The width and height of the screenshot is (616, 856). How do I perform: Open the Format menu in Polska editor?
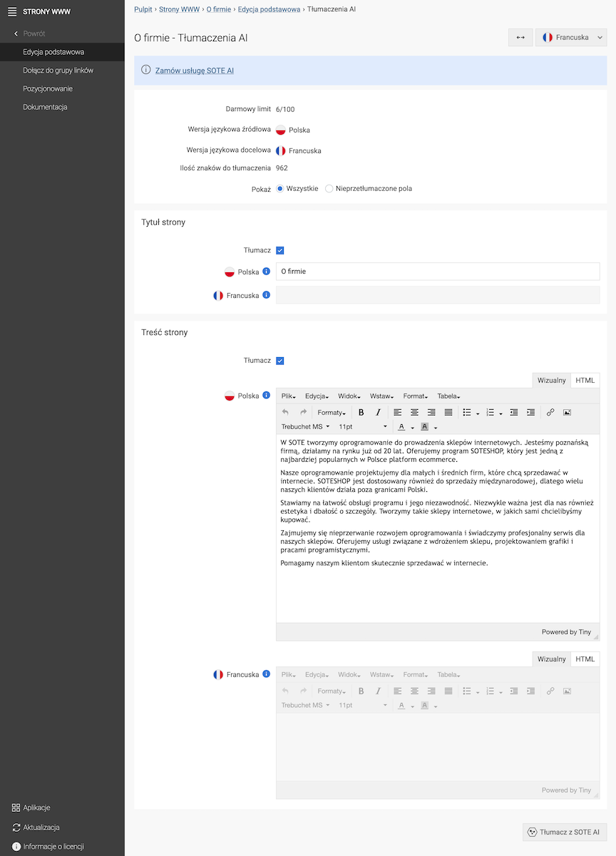pos(415,396)
